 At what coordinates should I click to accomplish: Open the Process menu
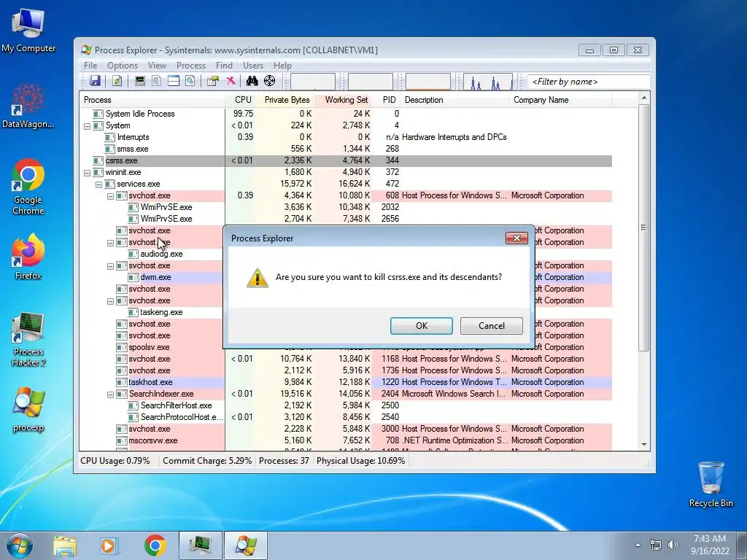pyautogui.click(x=191, y=65)
